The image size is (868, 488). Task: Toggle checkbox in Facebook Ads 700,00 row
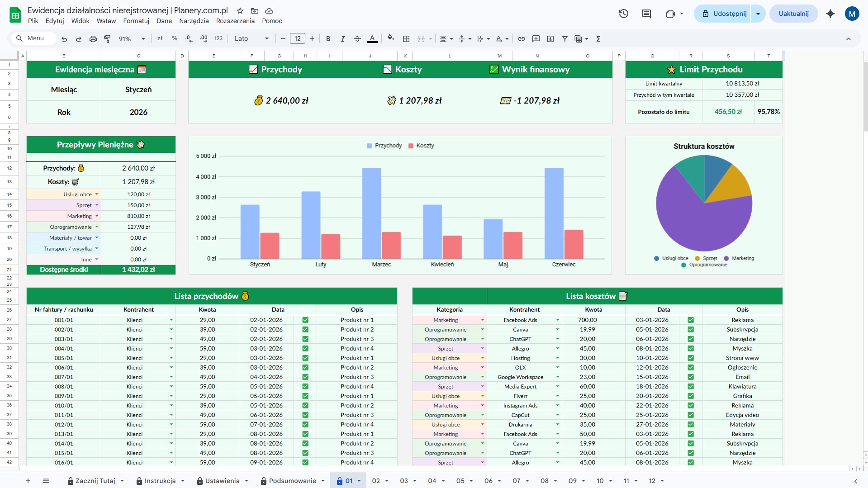(x=690, y=320)
